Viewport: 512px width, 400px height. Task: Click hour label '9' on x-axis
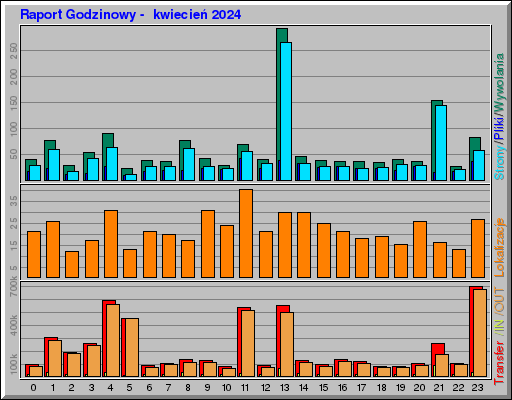pyautogui.click(x=207, y=388)
